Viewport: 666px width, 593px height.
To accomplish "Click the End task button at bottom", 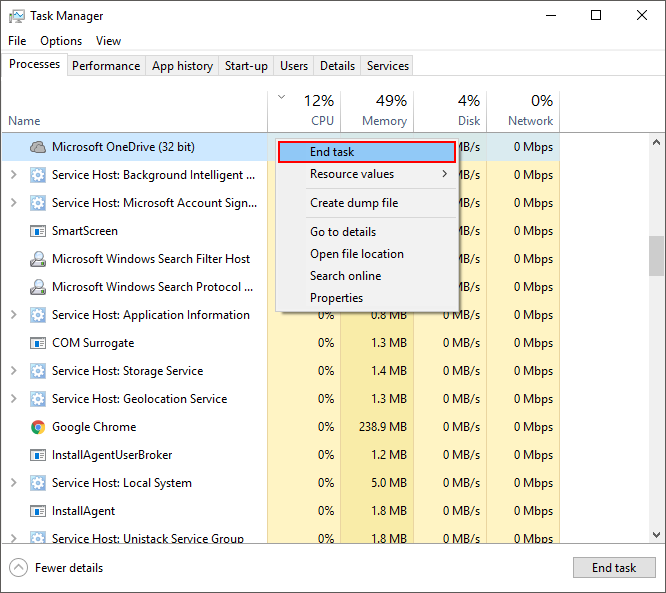I will point(614,568).
